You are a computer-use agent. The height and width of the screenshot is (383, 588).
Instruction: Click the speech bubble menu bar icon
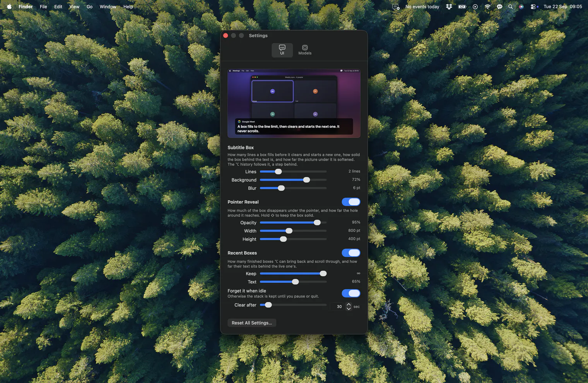click(499, 7)
